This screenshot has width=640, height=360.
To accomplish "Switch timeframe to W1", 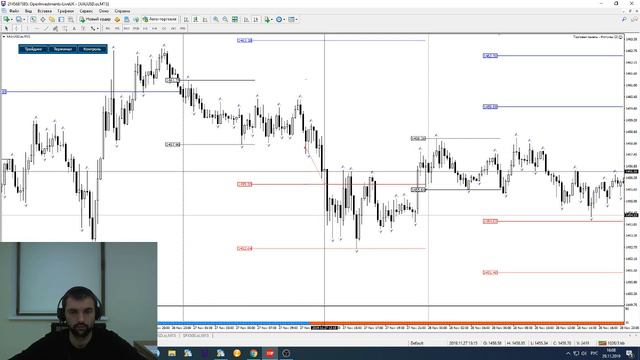I will point(173,29).
